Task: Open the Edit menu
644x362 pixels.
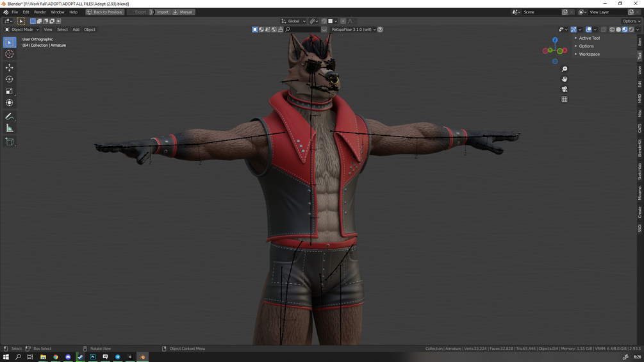Action: tap(26, 12)
